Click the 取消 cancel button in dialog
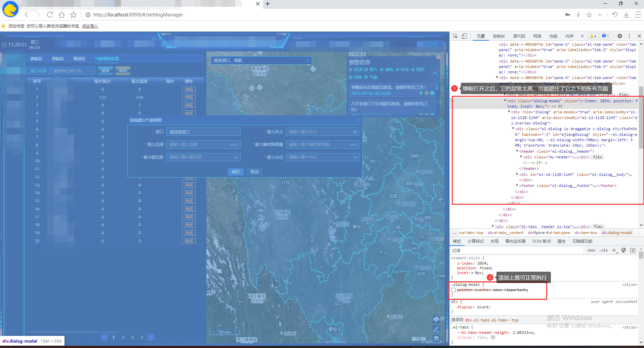This screenshot has height=348, width=644. (254, 172)
